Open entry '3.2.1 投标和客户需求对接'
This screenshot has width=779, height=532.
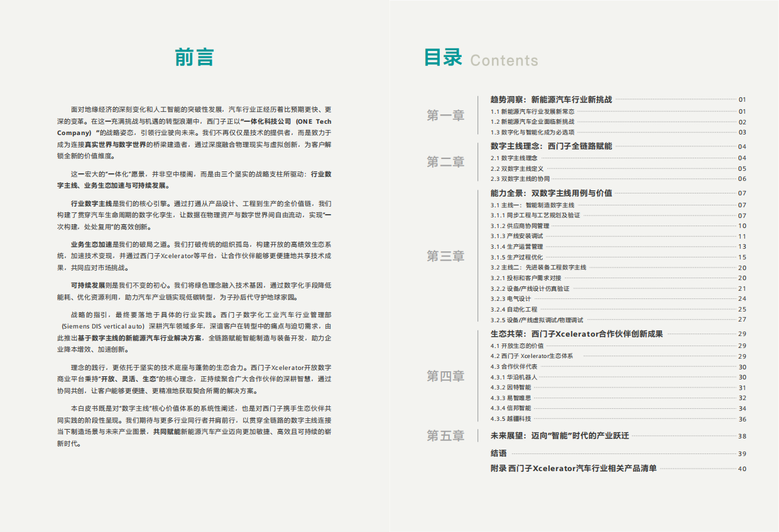click(x=526, y=278)
